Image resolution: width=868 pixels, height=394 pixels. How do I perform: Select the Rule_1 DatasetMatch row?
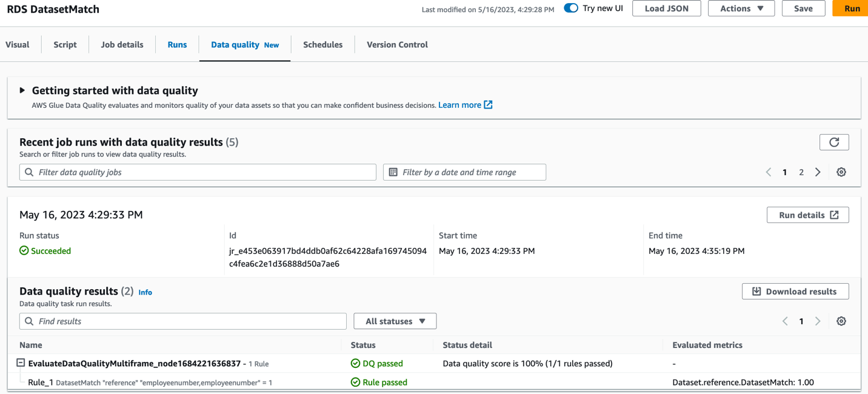[x=434, y=382]
